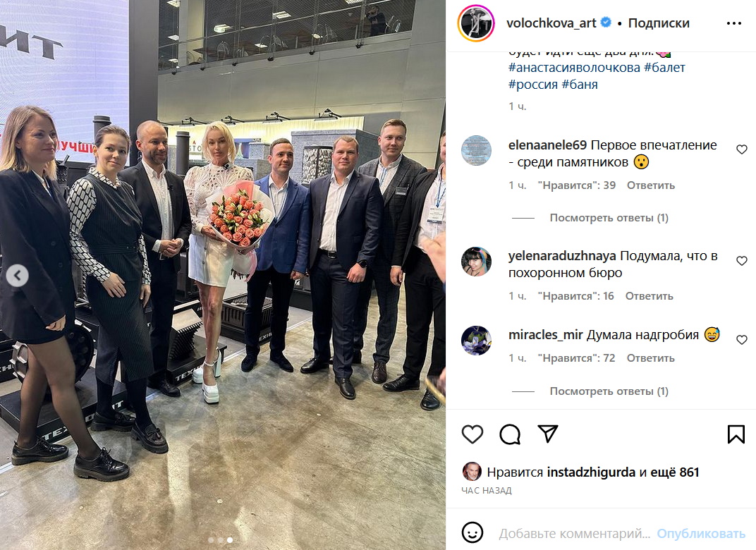Select the first carousel dot indicator
This screenshot has height=550, width=756.
pos(211,540)
